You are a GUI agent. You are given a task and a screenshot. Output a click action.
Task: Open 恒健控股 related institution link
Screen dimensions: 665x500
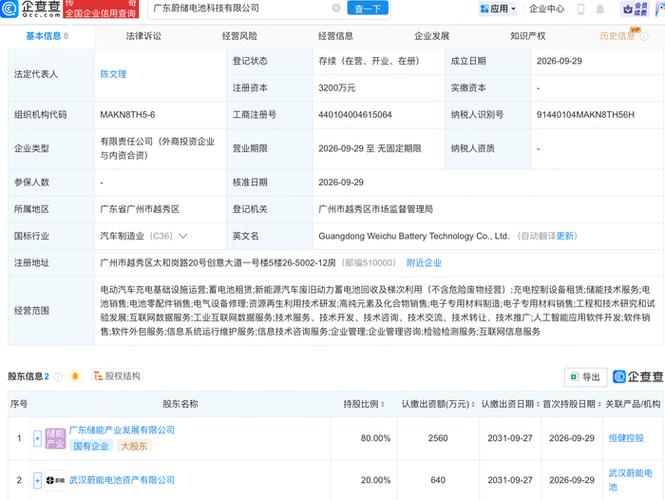pos(626,438)
